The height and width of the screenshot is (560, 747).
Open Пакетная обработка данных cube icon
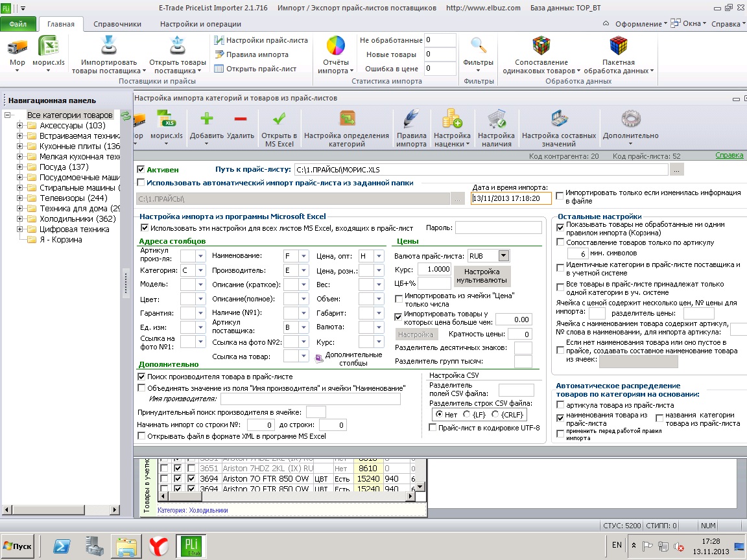[619, 46]
